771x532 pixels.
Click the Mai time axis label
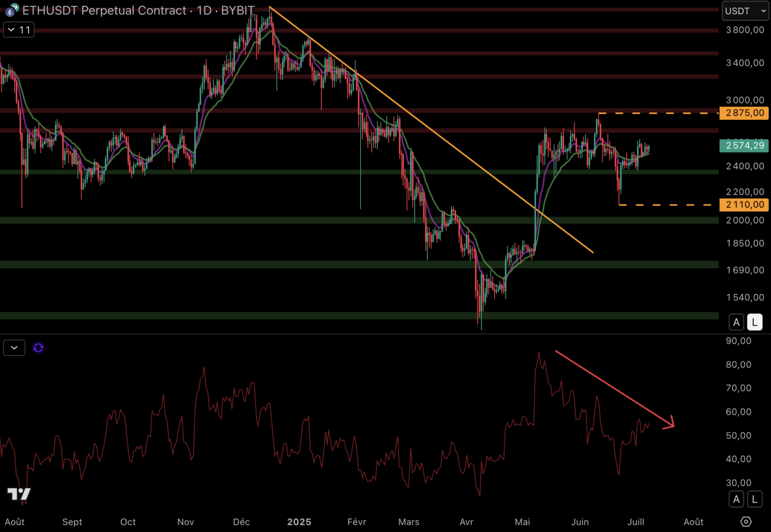coord(522,522)
